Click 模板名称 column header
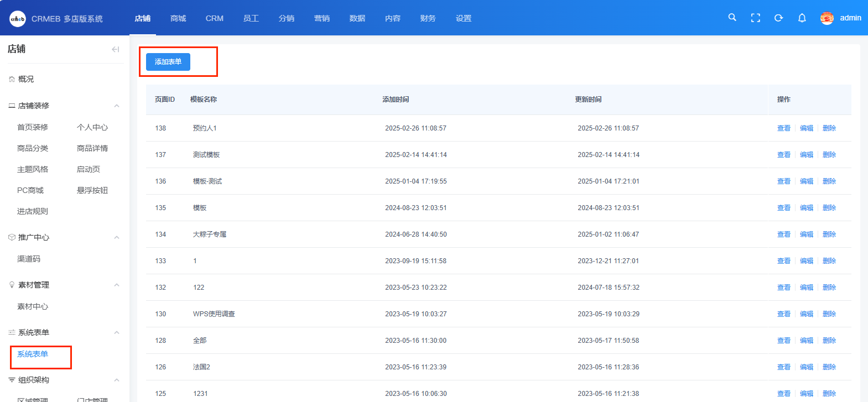Viewport: 868px width, 402px height. [x=204, y=100]
